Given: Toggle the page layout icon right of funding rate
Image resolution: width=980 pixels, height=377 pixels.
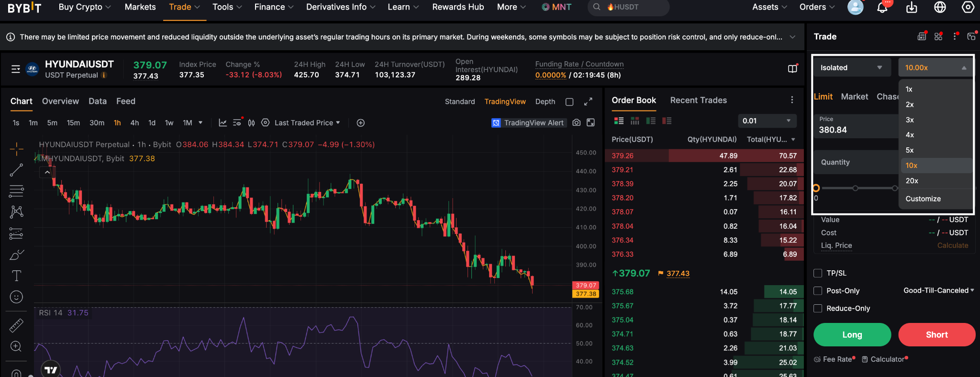Looking at the screenshot, I should pyautogui.click(x=793, y=69).
